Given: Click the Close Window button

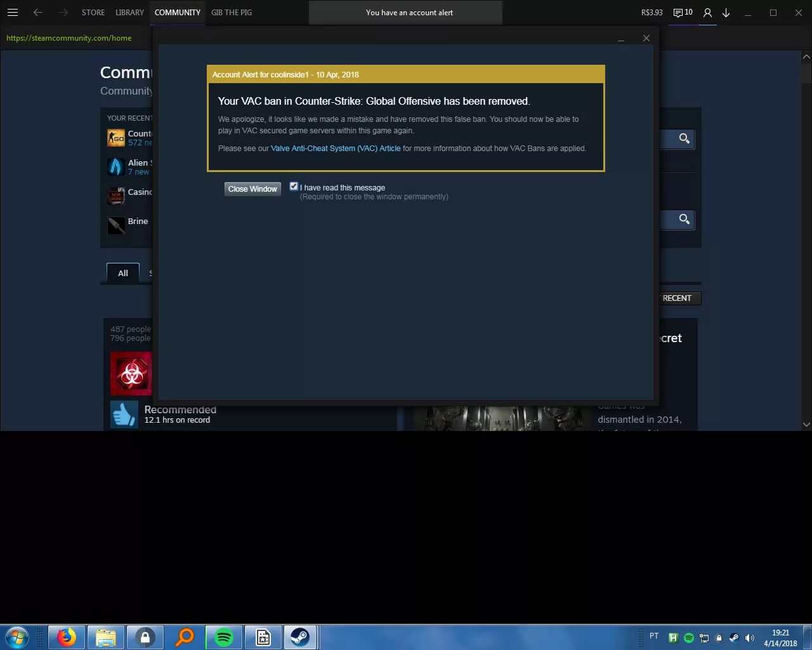Looking at the screenshot, I should 252,189.
